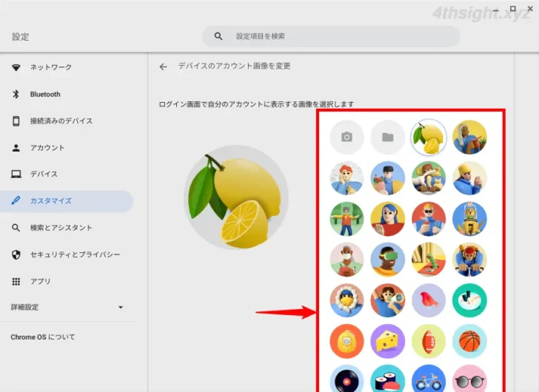Select the orange-vest person with outstretched arms avatar
Viewport: 539px width, 392px height.
point(346,219)
